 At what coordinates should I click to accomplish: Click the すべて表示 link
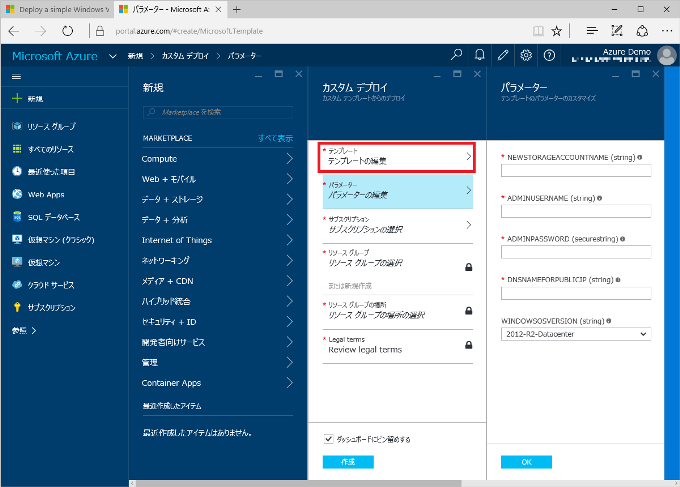pos(275,138)
